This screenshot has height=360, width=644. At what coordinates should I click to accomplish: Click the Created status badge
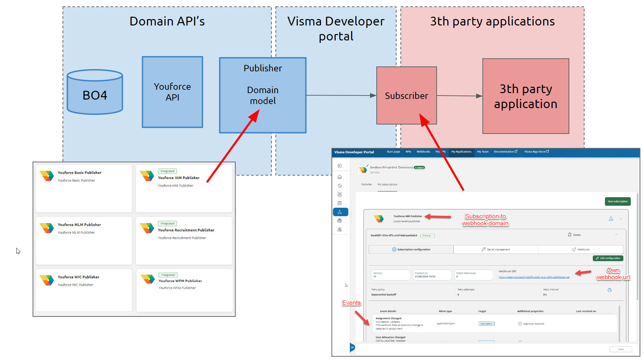(x=419, y=168)
